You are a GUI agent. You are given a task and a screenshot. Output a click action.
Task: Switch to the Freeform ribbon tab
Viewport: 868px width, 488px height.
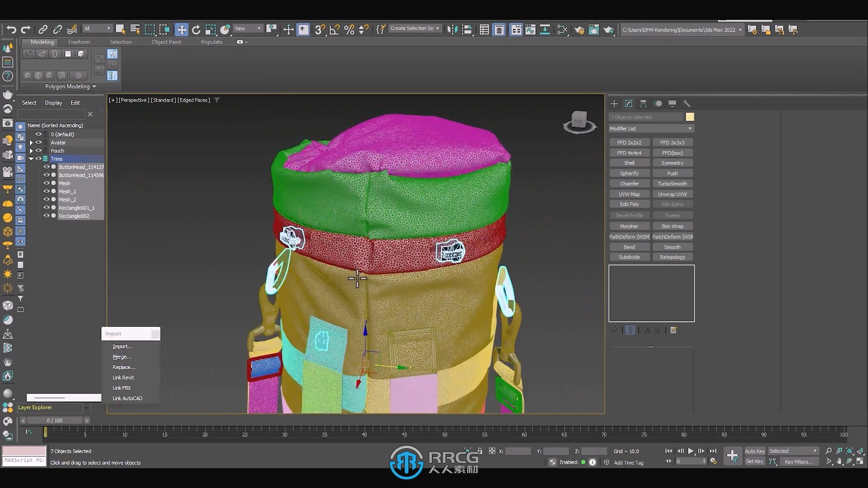pos(79,42)
